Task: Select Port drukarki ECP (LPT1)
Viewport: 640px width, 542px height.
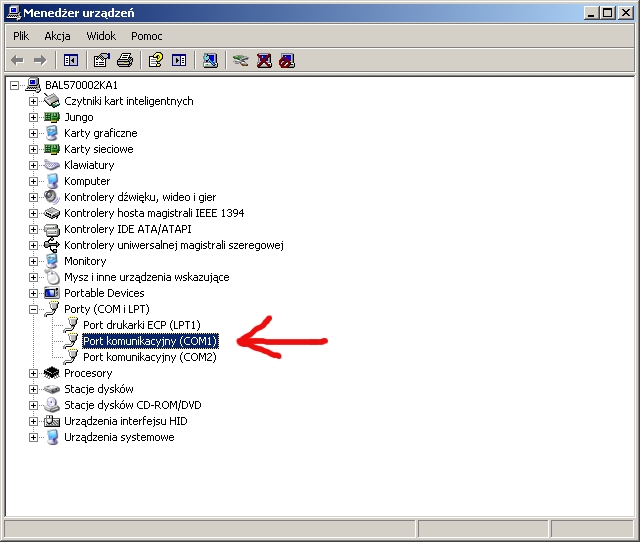Action: (x=141, y=325)
